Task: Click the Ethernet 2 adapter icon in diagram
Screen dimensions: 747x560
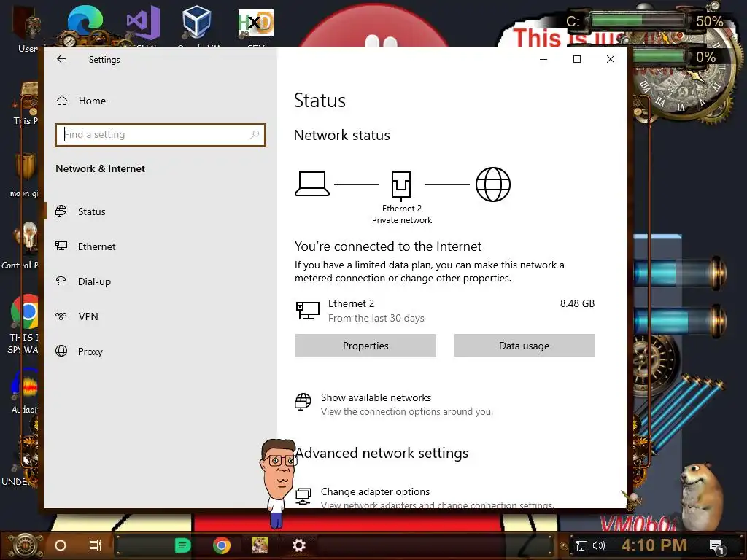Action: tap(401, 186)
